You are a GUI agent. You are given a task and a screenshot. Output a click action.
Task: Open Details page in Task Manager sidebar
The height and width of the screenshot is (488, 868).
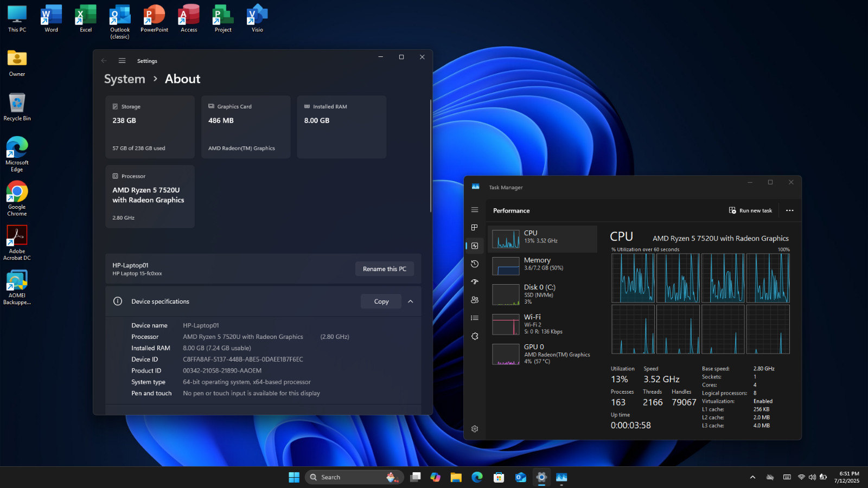pyautogui.click(x=475, y=318)
